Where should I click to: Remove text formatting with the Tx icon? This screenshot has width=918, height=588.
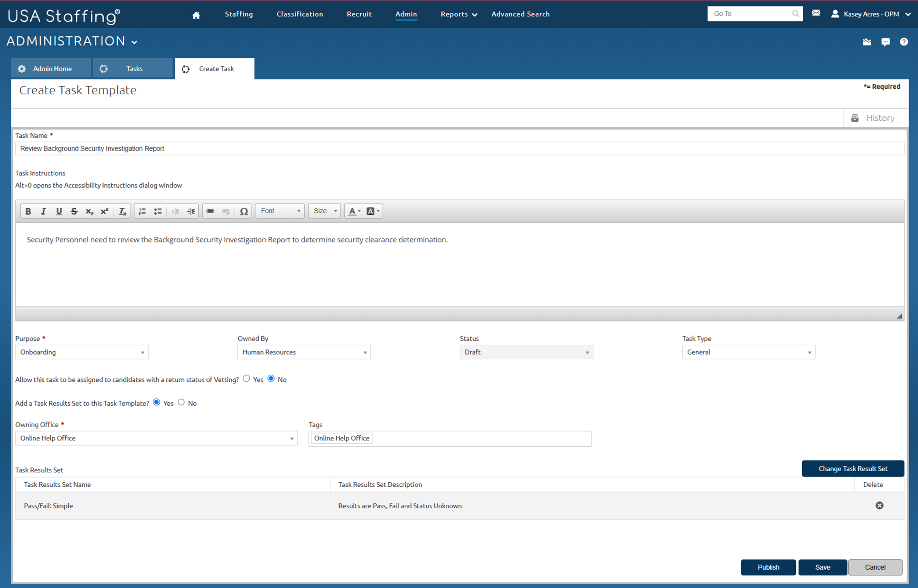pyautogui.click(x=122, y=211)
